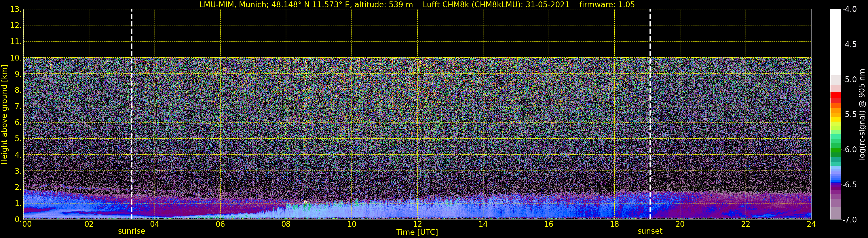This screenshot has width=868, height=238.
Task: Click the time axis tick label "08"
Action: pyautogui.click(x=286, y=224)
